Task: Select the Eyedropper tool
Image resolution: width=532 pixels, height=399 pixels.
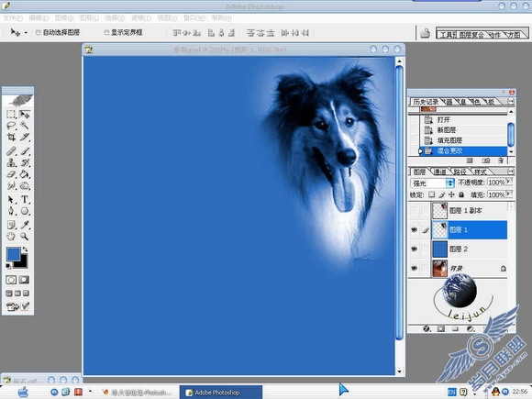Action: pyautogui.click(x=25, y=225)
